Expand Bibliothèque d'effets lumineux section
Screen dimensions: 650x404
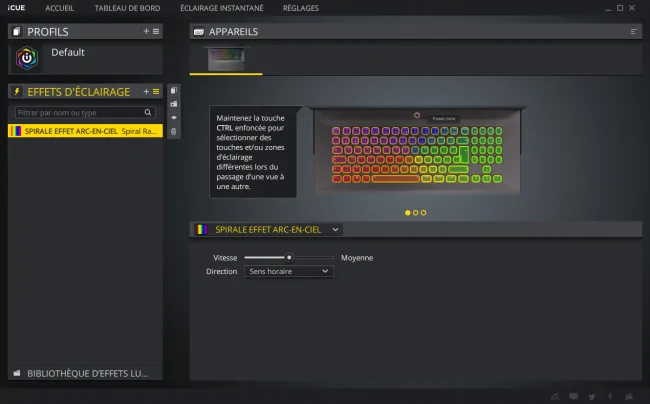point(85,373)
